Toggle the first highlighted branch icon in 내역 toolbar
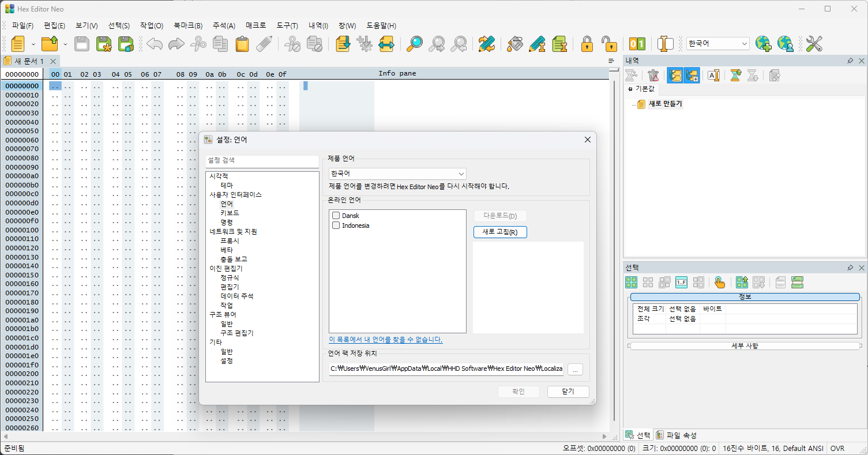Screen dimensions: 868x455 tap(675, 75)
